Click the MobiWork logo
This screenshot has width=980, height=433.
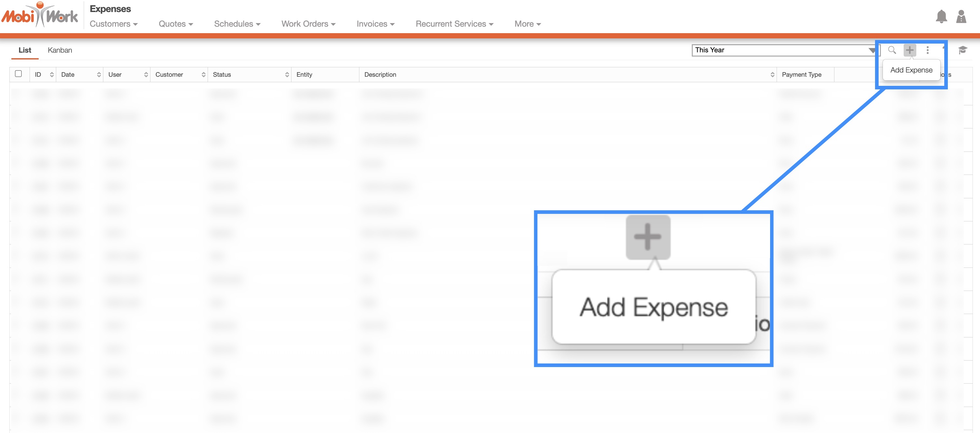(40, 15)
